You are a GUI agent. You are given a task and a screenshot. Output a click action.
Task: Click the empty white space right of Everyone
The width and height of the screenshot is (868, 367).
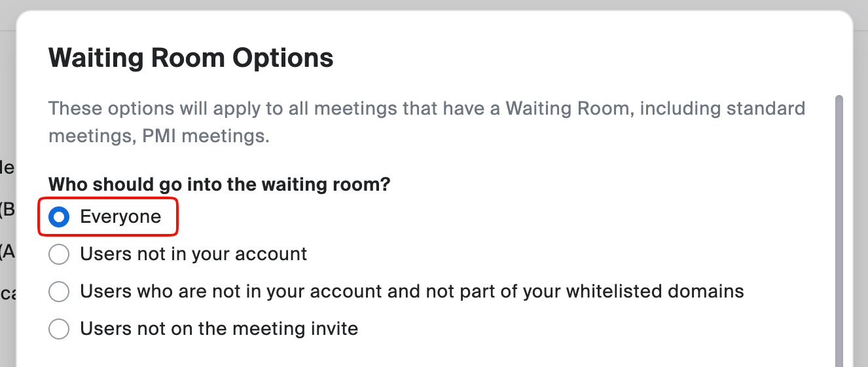click(458, 217)
